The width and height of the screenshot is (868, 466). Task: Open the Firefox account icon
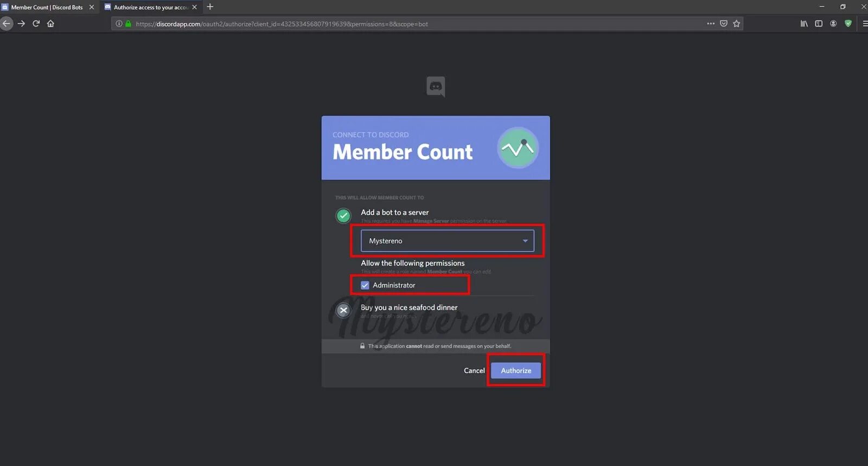[833, 23]
